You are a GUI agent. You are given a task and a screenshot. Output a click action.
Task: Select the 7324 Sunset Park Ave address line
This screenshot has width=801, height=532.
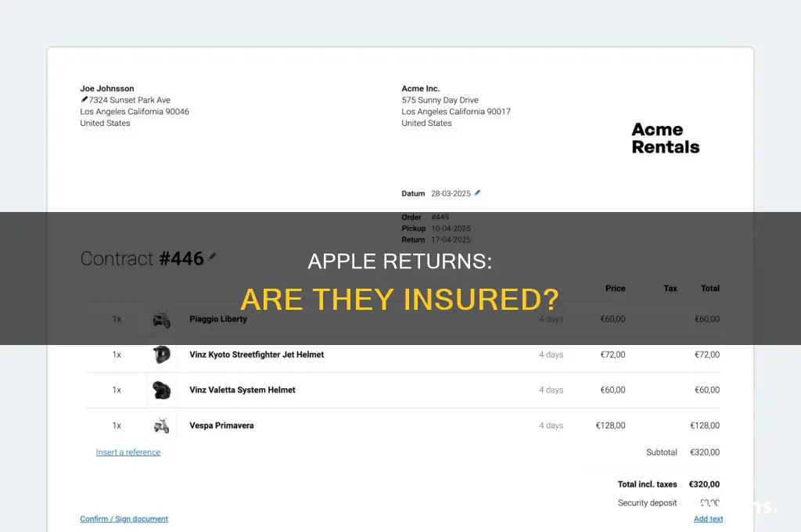(x=130, y=100)
